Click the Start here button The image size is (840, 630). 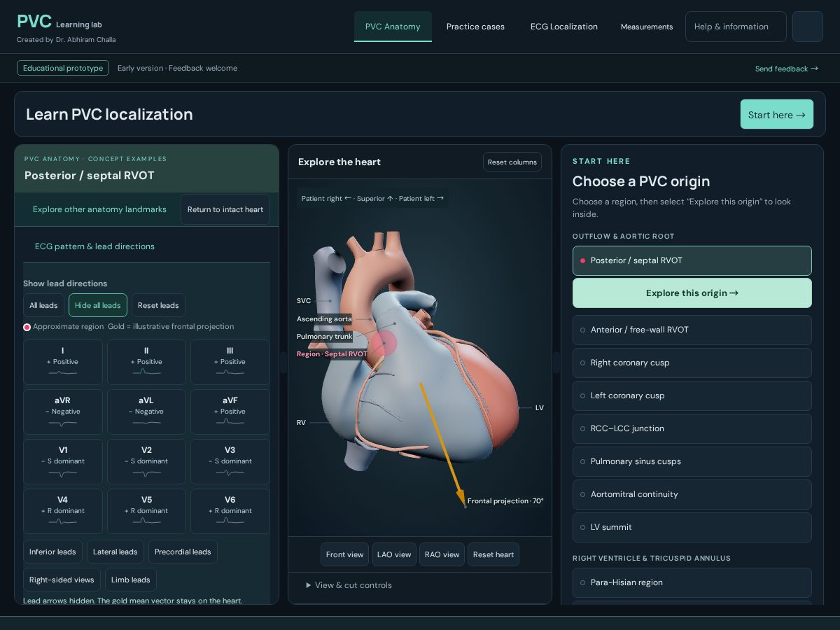[x=777, y=114]
